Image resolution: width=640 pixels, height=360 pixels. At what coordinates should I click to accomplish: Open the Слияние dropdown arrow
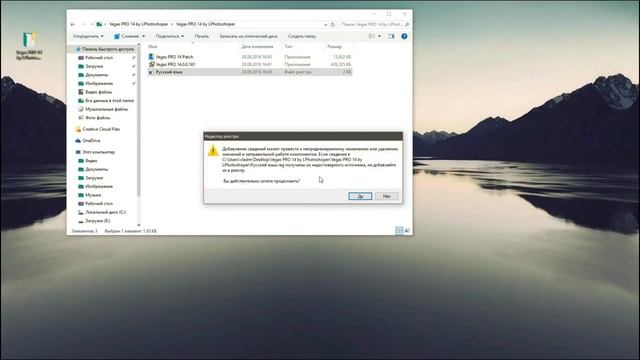(143, 36)
